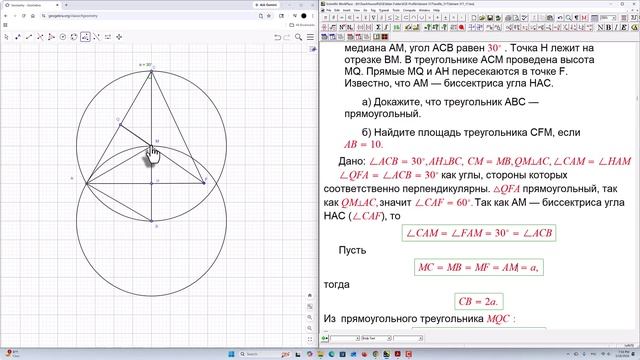Select the Circle with Center tool
640x360 pixels.
(x=63, y=37)
